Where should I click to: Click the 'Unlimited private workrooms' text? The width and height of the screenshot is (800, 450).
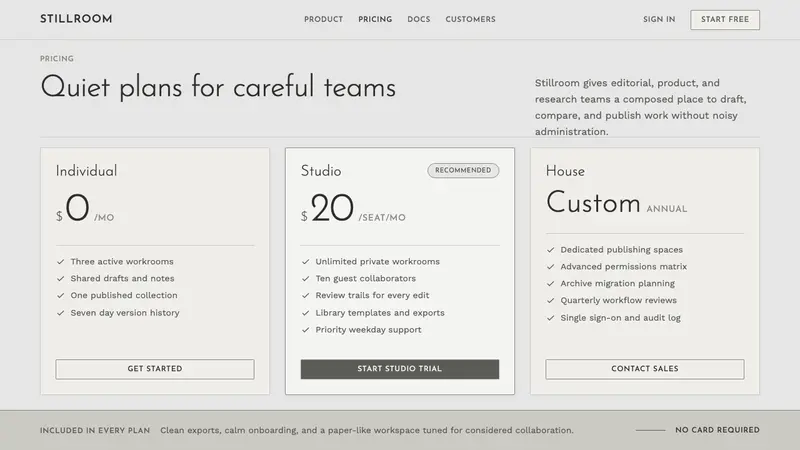coord(378,262)
